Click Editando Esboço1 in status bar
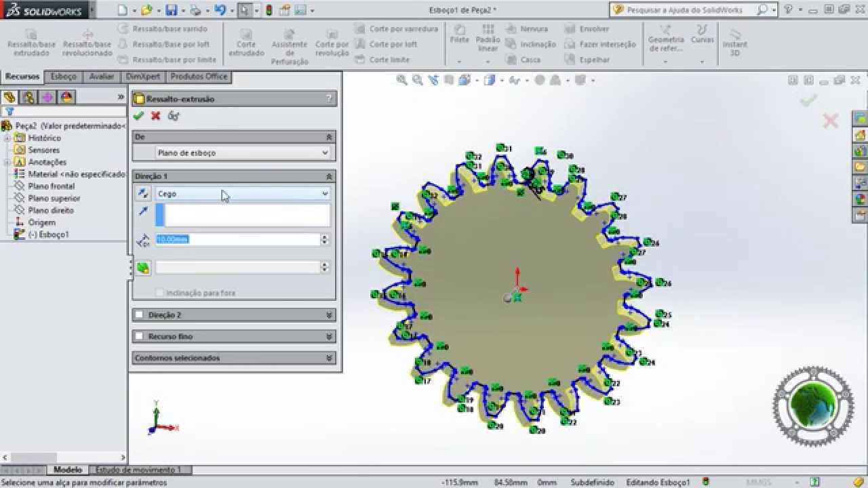 [x=658, y=483]
